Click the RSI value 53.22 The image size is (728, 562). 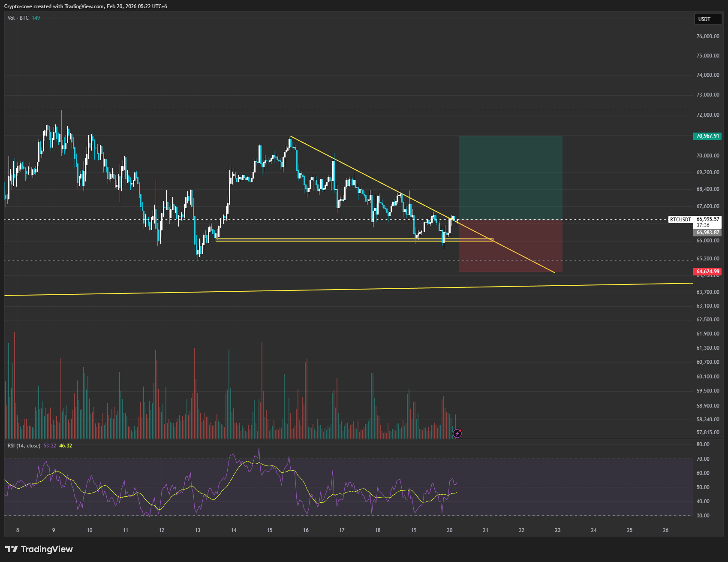point(50,446)
